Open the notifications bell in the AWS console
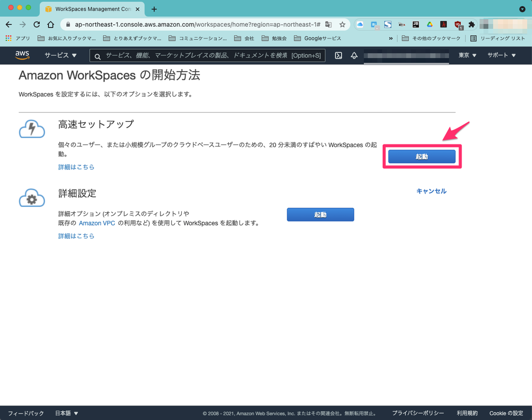The width and height of the screenshot is (532, 420). [x=354, y=55]
